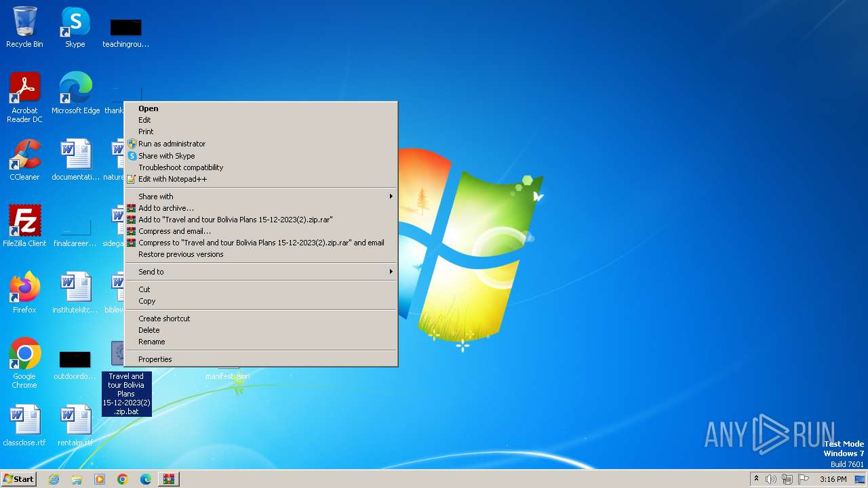
Task: Select Create shortcut
Action: tap(261, 319)
